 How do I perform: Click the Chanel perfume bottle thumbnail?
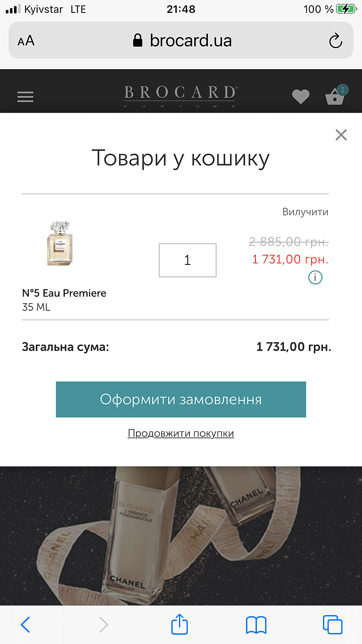(60, 243)
